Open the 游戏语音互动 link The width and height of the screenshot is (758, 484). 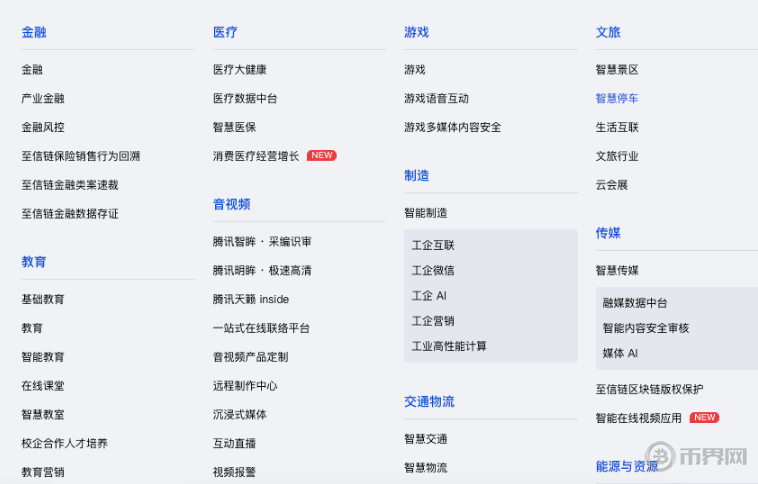tap(437, 99)
